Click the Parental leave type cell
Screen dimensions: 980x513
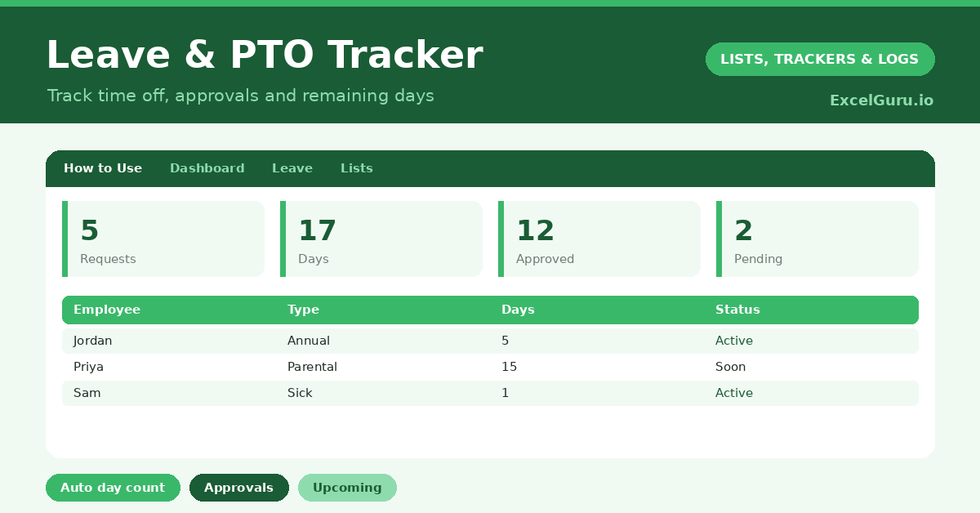pyautogui.click(x=312, y=367)
